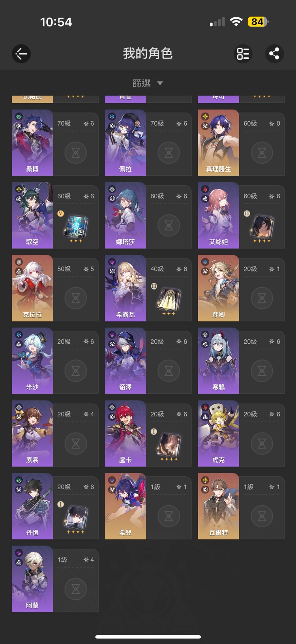Open 瓦爾特 level 1 character card
This screenshot has width=296, height=644.
tap(242, 506)
